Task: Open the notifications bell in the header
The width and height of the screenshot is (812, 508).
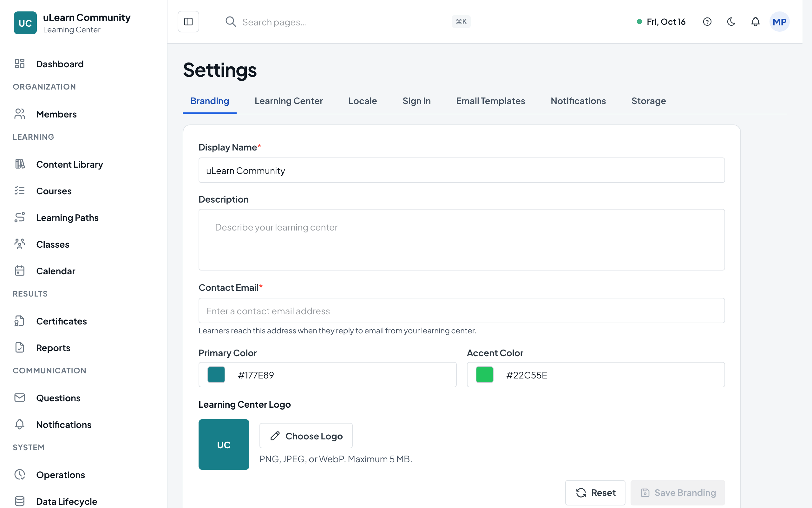Action: click(755, 22)
